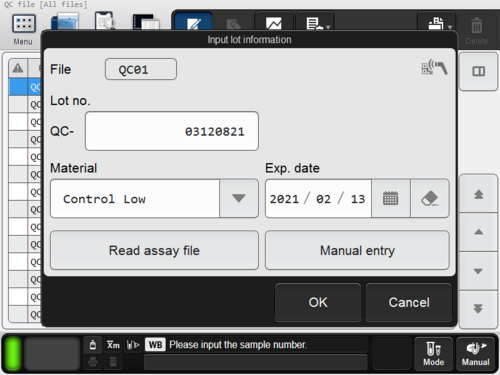Image resolution: width=500 pixels, height=375 pixels.
Task: Click the Mode test tube icon
Action: click(x=433, y=354)
